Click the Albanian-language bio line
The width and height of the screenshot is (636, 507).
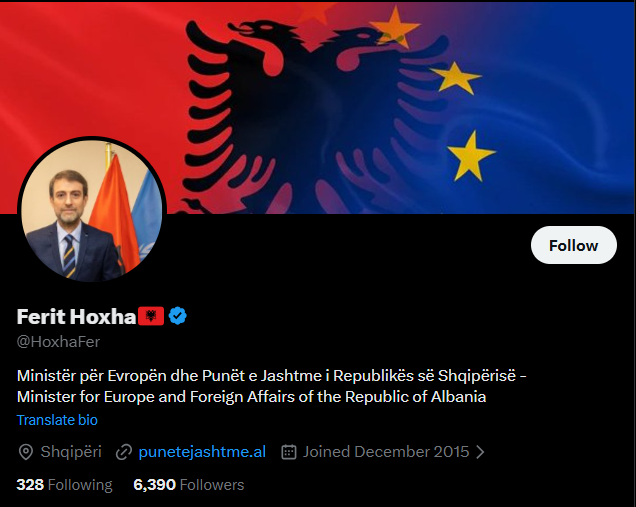(x=272, y=376)
